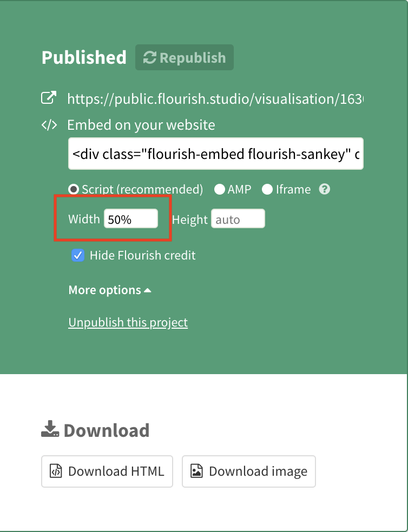The image size is (408, 532).
Task: Select the embed code </> icon
Action: pos(49,124)
